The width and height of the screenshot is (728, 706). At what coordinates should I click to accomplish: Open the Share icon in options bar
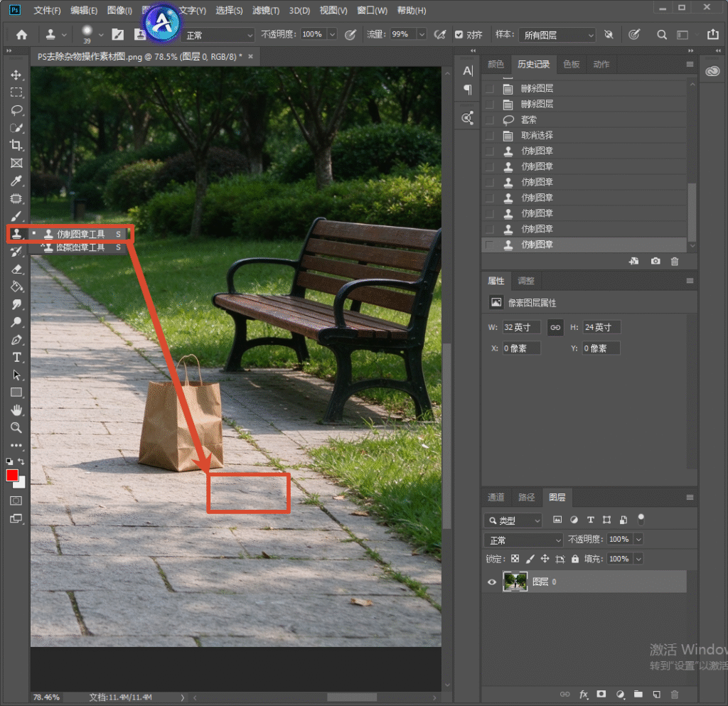coord(712,34)
